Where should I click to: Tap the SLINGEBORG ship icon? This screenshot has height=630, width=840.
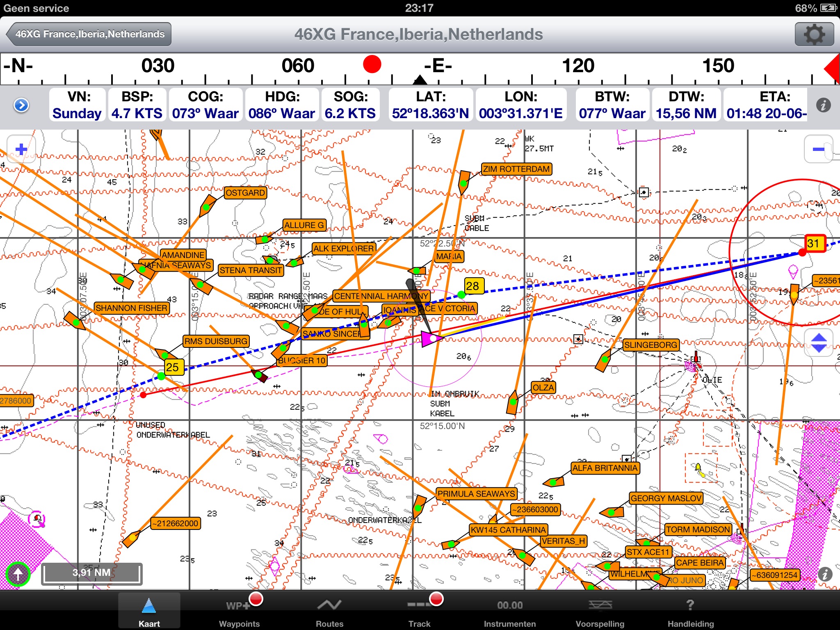[604, 361]
